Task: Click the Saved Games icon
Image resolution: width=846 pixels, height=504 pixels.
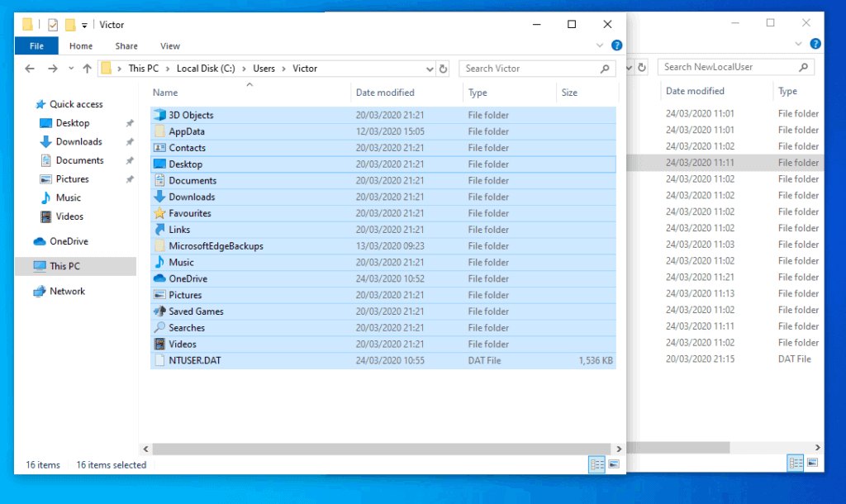Action: [159, 311]
